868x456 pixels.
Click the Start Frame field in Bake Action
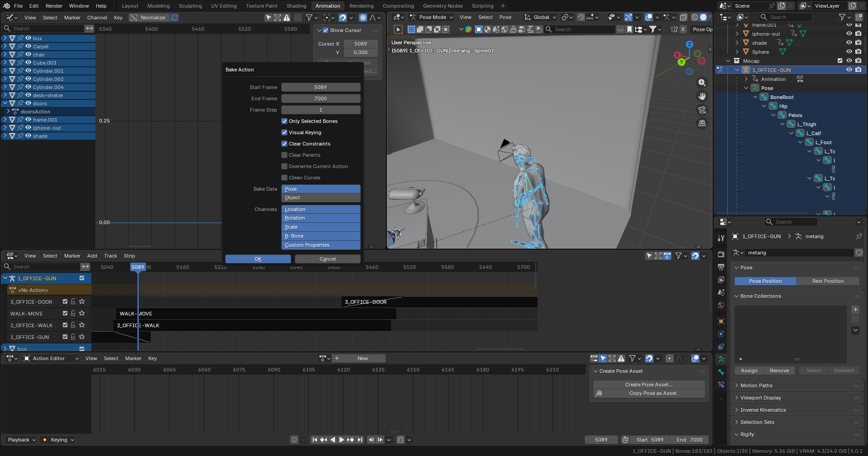321,87
